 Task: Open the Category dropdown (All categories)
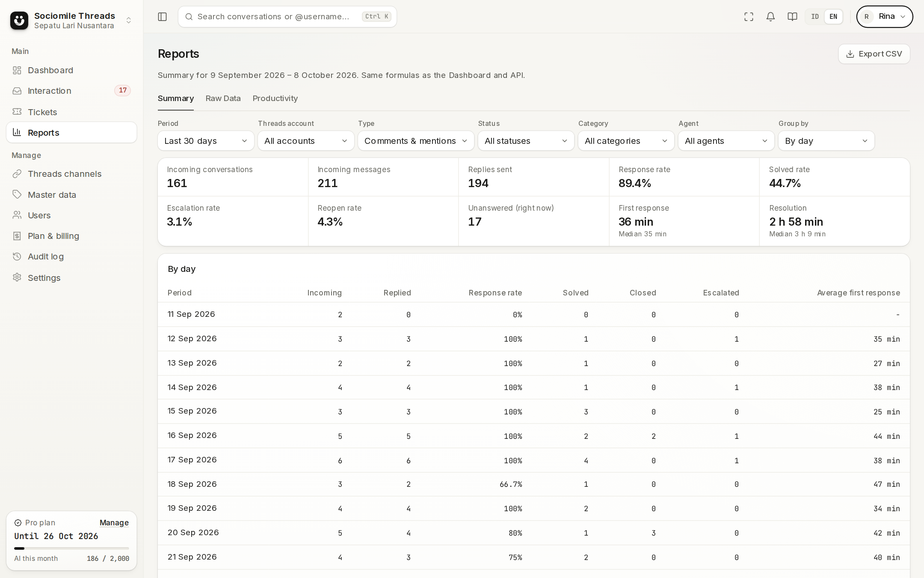(x=626, y=141)
